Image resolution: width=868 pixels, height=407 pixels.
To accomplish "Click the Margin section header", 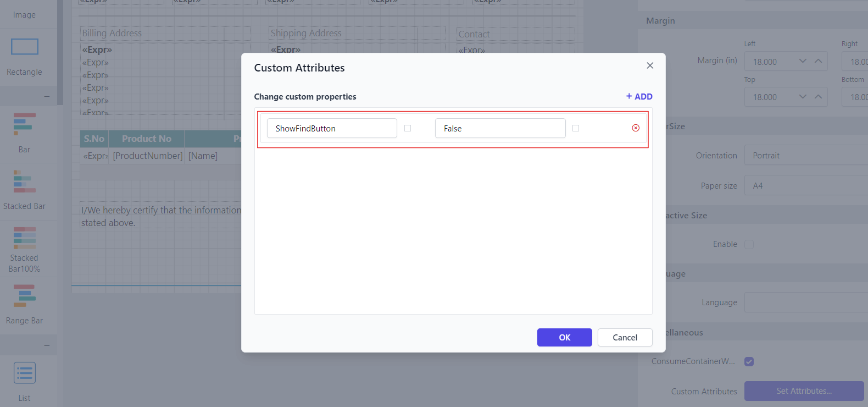I will (753, 20).
